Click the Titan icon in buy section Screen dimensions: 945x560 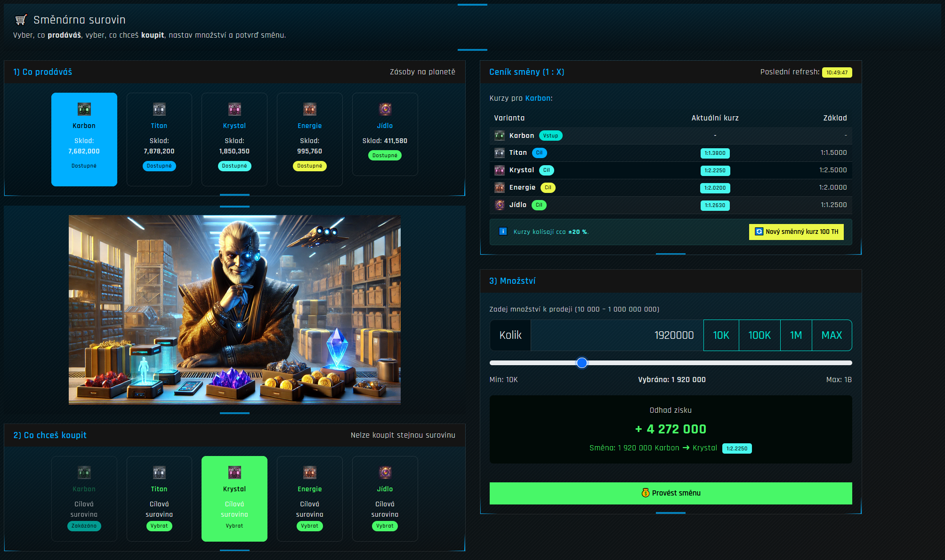coord(159,472)
